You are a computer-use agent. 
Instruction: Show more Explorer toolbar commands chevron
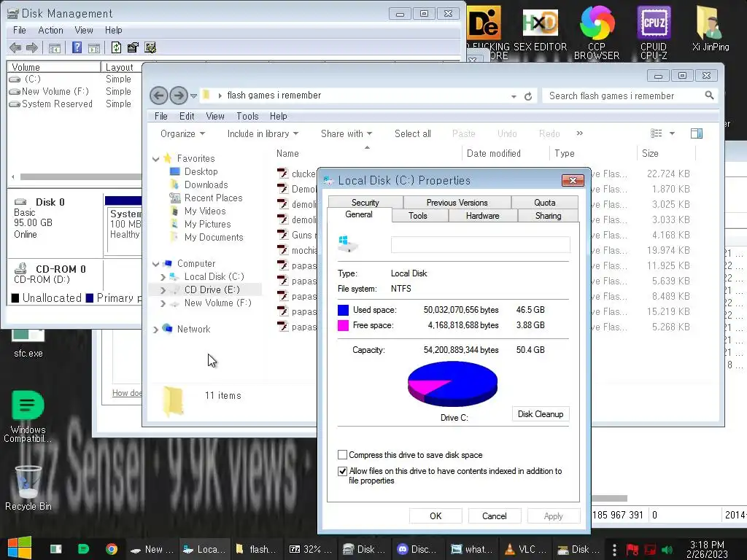click(x=580, y=133)
